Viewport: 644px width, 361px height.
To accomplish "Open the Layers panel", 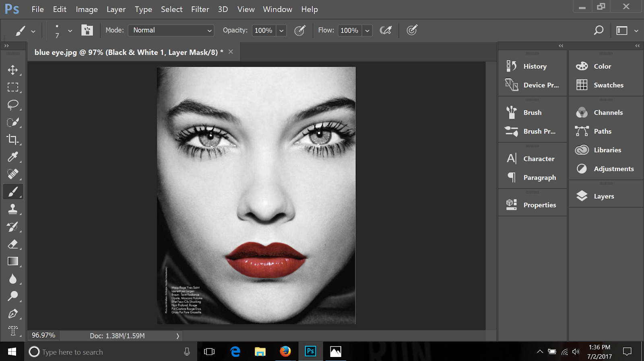I will 603,196.
